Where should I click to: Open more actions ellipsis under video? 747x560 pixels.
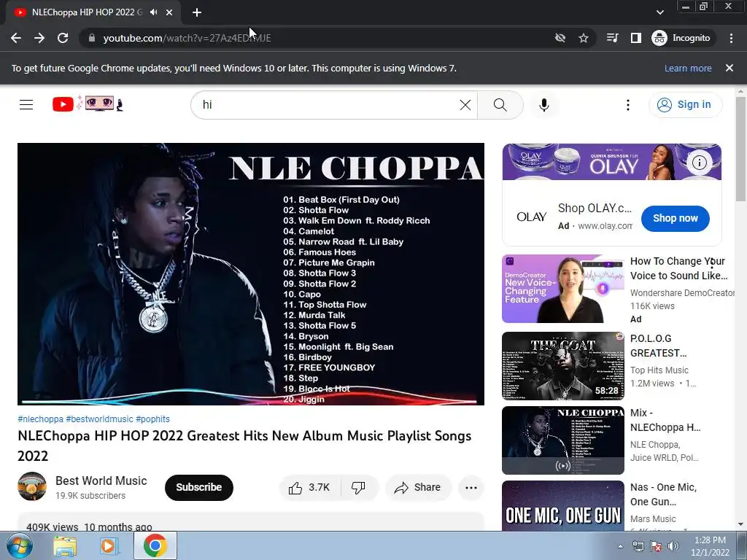(x=471, y=488)
